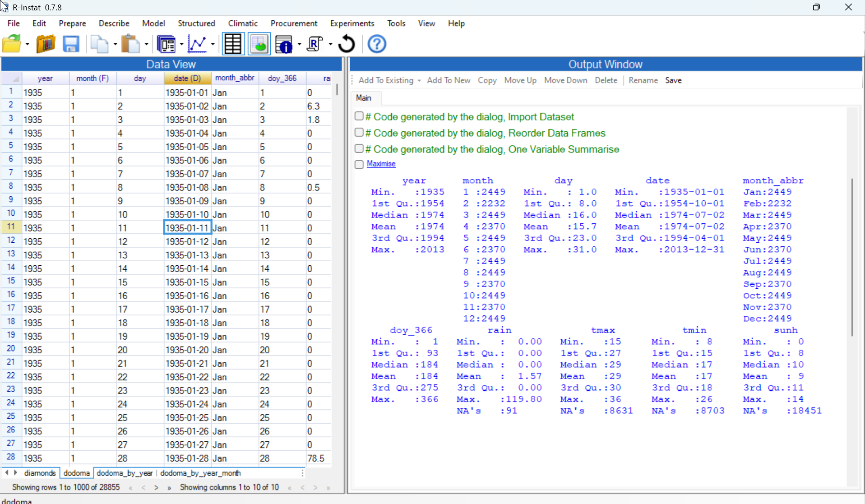
Task: Expand the copy icon dropdown arrow
Action: (115, 44)
